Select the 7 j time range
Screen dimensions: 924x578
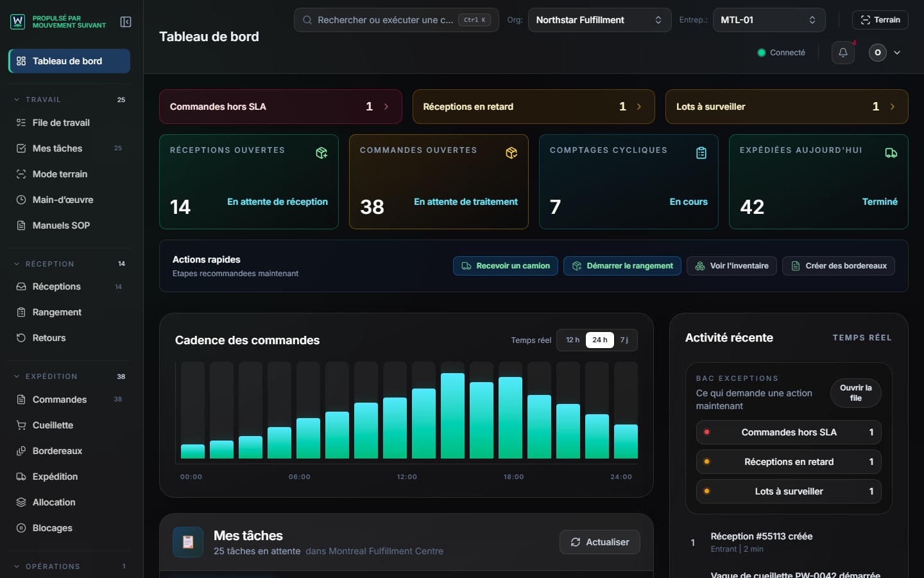(624, 340)
